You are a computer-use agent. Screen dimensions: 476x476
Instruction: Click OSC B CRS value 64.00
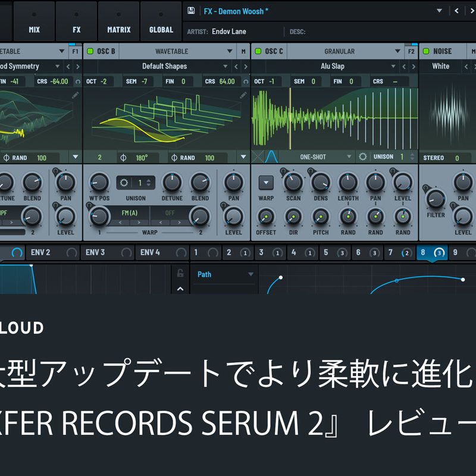(x=227, y=82)
